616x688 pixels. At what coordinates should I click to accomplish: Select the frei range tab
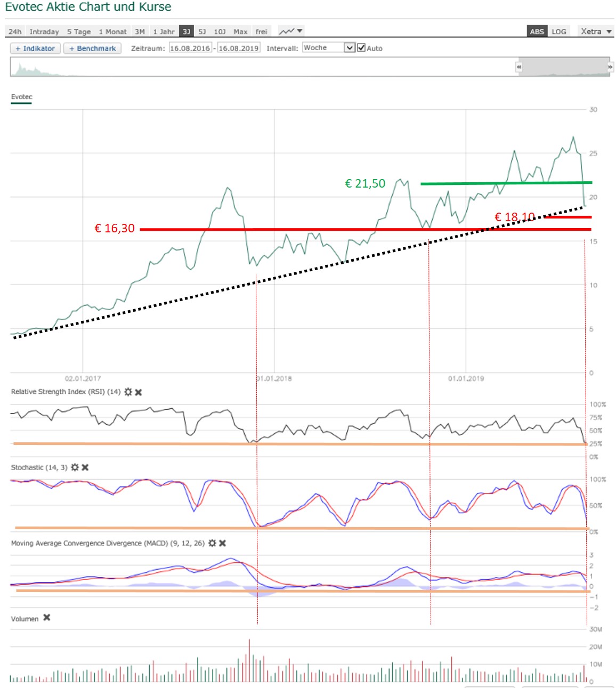click(x=261, y=31)
